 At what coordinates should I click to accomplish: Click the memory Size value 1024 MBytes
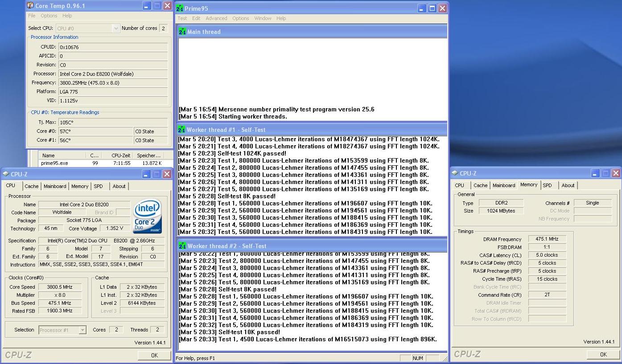point(501,211)
